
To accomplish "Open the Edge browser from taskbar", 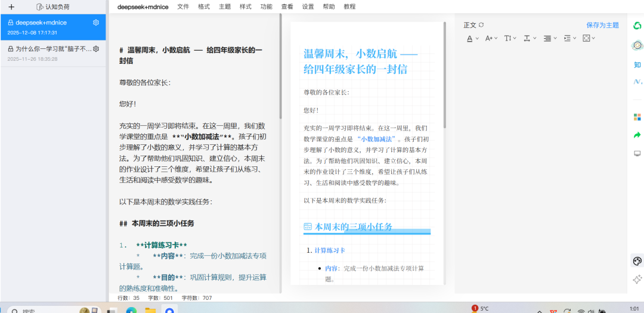I will pos(131,311).
